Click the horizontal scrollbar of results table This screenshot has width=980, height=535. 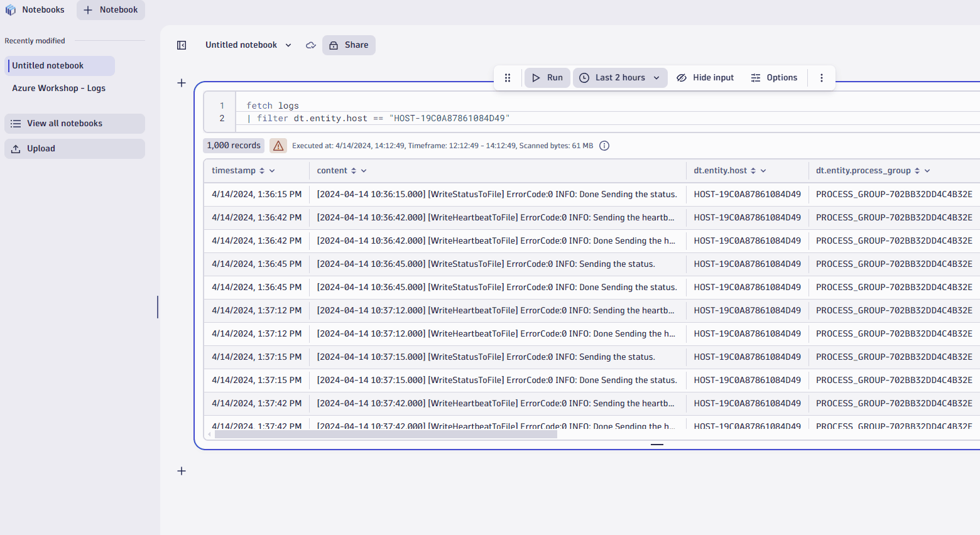click(x=386, y=435)
